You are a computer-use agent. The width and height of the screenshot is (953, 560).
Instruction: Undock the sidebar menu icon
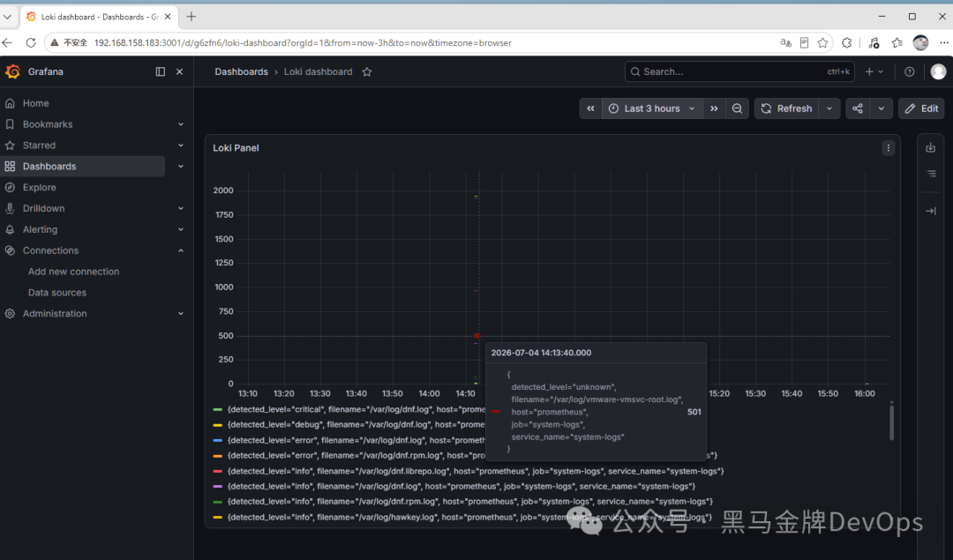coord(161,71)
